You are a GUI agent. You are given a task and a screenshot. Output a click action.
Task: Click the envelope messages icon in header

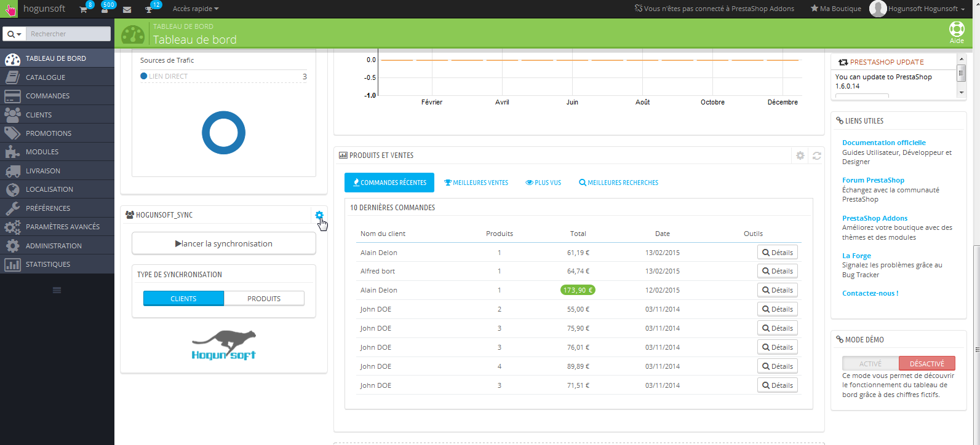pyautogui.click(x=127, y=9)
